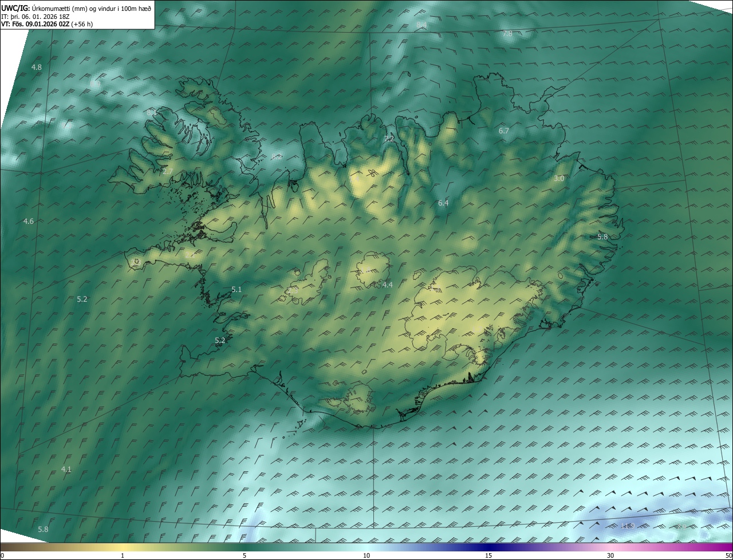Click the 50 mm tick on the color scale

click(x=728, y=555)
